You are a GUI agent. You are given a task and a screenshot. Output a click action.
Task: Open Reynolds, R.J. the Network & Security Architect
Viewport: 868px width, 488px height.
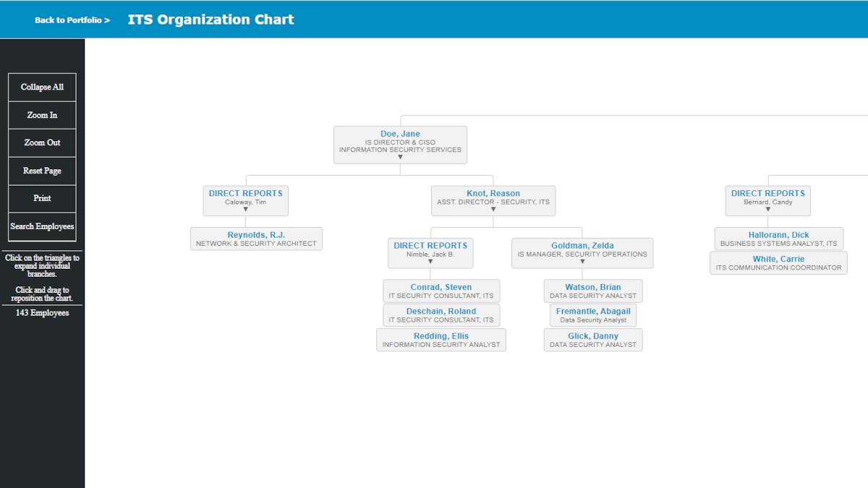(256, 239)
